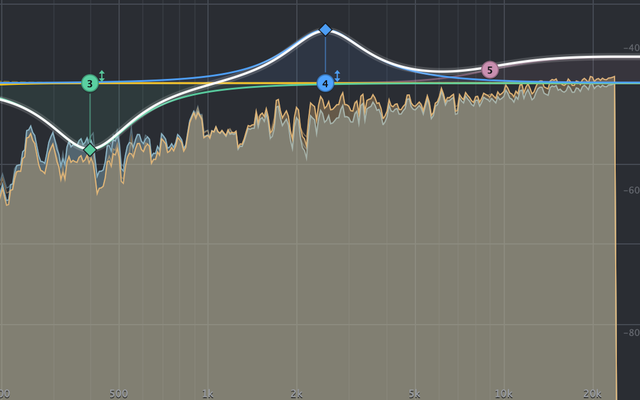Click green up-down arrow beside band 3
Viewport: 640px width, 400px height.
[x=102, y=76]
